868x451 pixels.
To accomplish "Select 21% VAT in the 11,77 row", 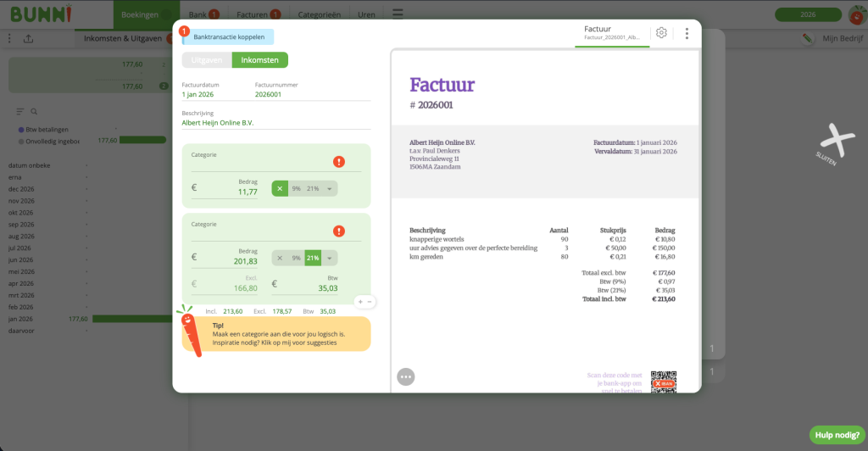I will [x=313, y=189].
